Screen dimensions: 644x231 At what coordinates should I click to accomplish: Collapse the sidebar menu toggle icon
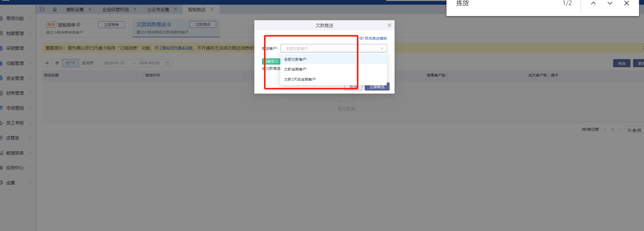pyautogui.click(x=42, y=9)
